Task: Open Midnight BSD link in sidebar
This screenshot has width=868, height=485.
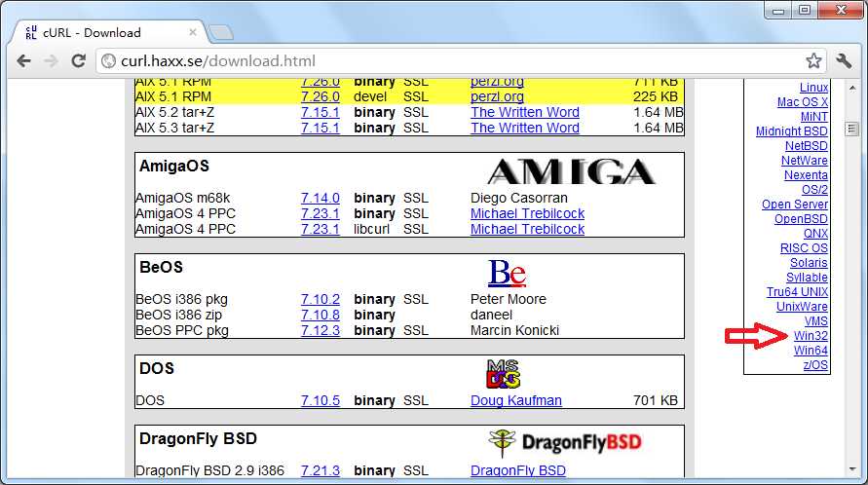Action: [x=792, y=131]
